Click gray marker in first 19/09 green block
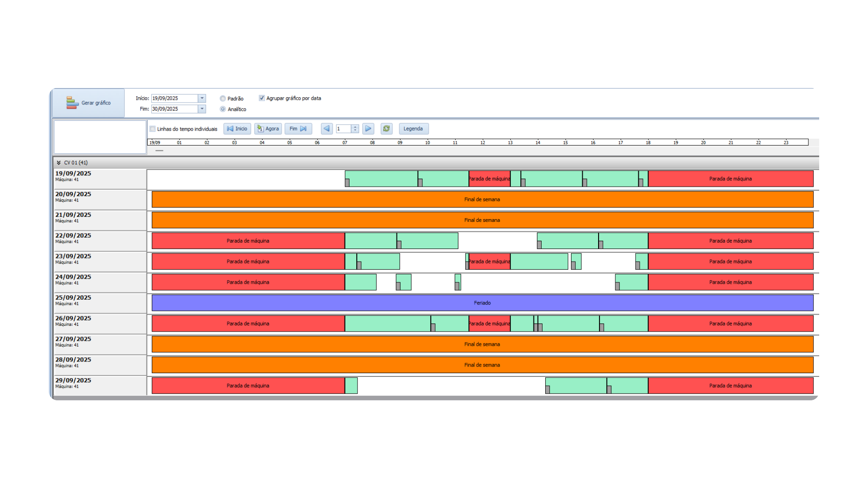 (347, 183)
